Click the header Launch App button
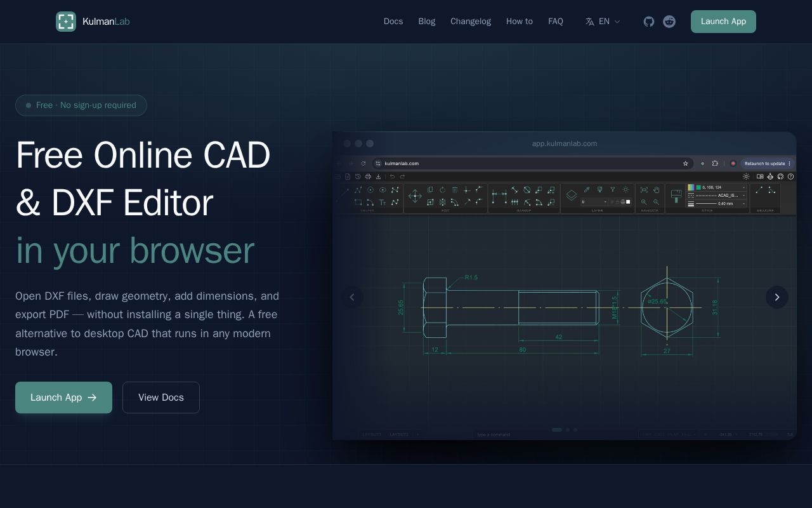812x508 pixels. pyautogui.click(x=723, y=22)
